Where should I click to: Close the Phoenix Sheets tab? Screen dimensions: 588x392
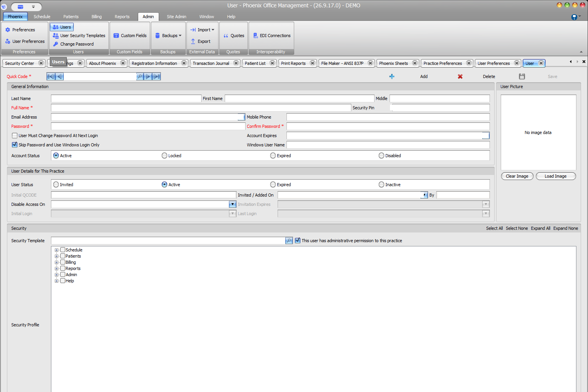[x=415, y=63]
